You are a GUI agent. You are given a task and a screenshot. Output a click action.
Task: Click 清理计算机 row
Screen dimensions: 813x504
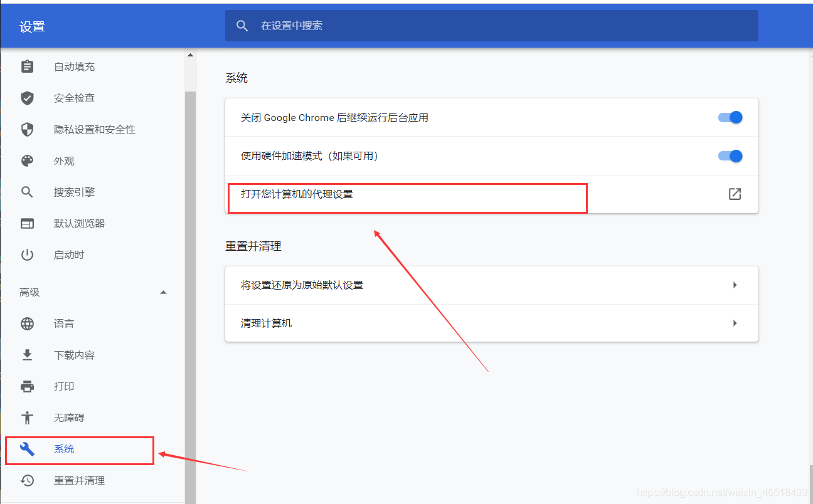tap(492, 323)
